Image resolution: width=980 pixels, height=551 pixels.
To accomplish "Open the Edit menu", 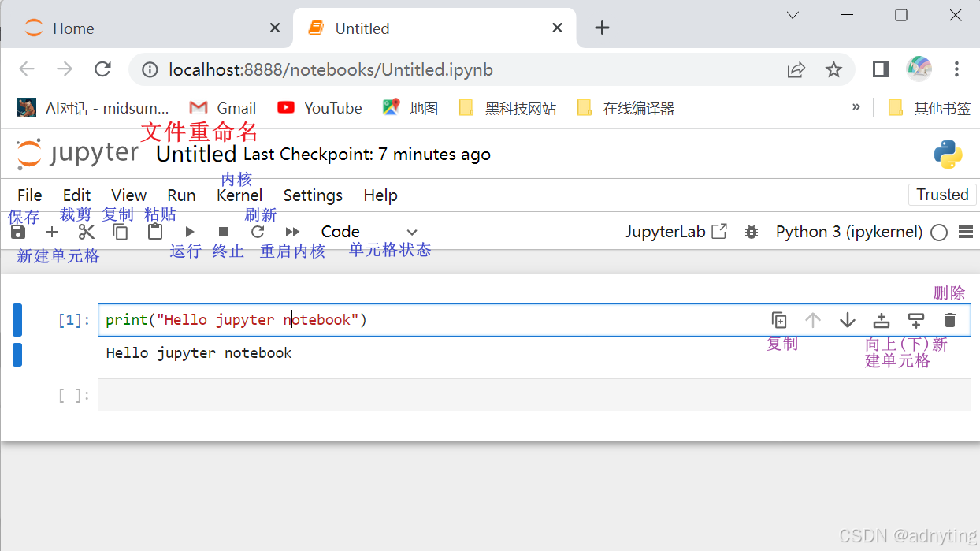I will coord(77,195).
